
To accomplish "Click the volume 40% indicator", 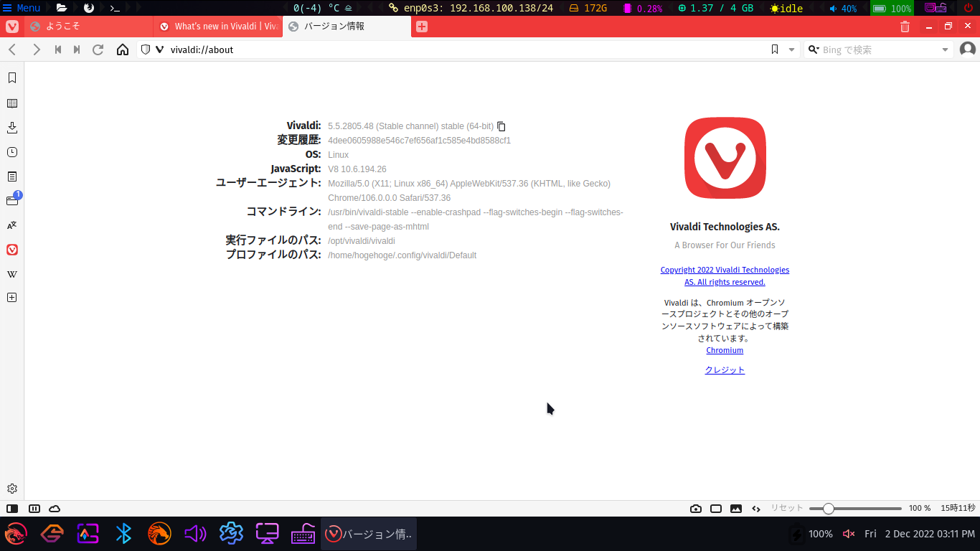I will (843, 9).
